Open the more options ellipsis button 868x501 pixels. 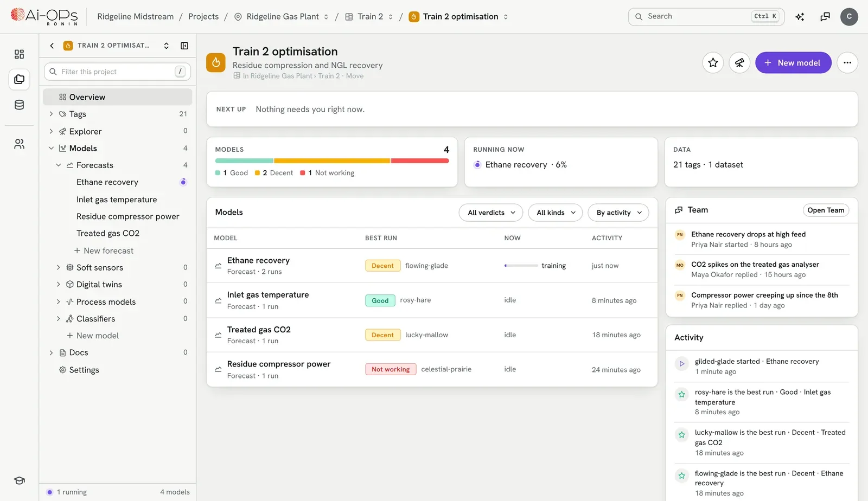tap(847, 63)
